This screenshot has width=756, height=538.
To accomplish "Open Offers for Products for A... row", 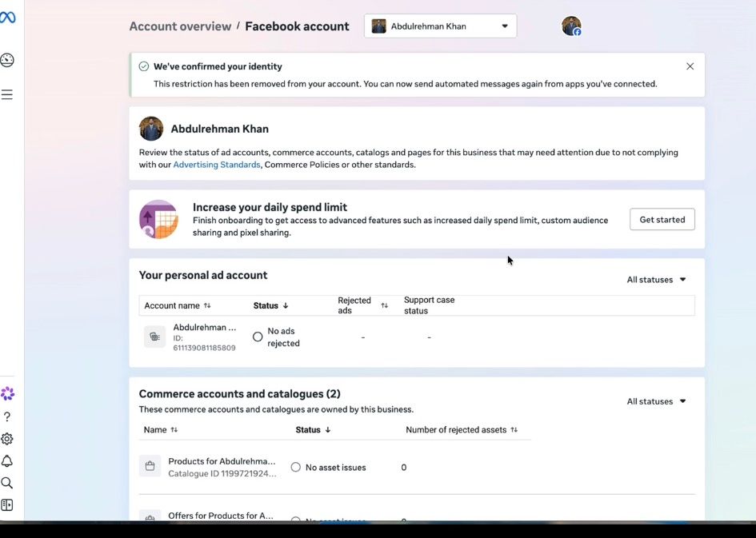I will tap(221, 516).
